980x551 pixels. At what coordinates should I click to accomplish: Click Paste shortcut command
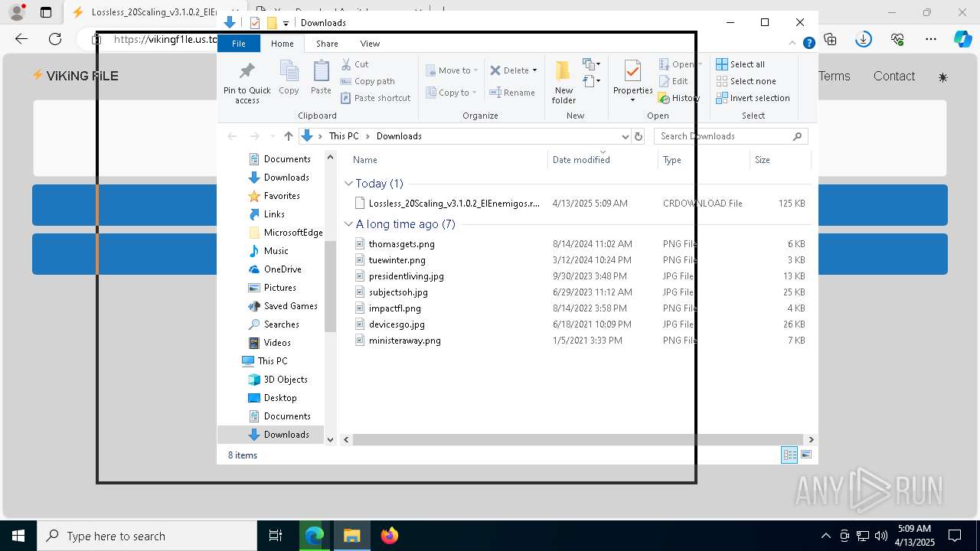[x=375, y=98]
